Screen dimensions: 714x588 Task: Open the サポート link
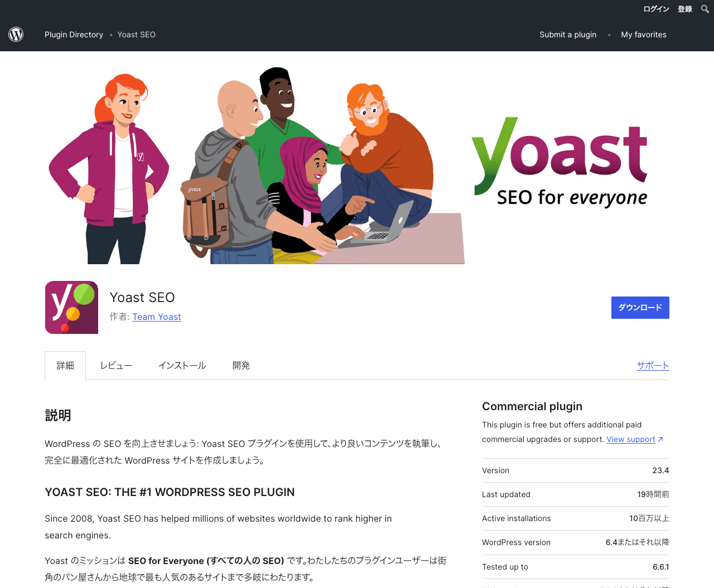pos(653,366)
